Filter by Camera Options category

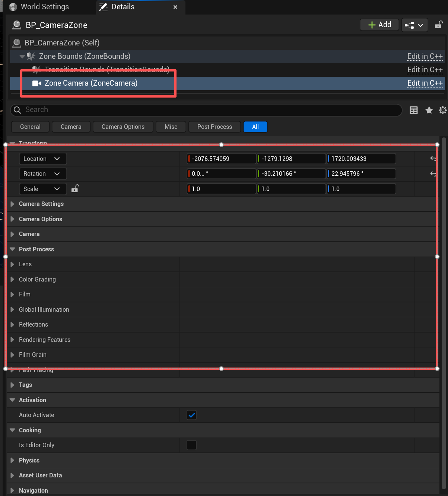tap(123, 127)
